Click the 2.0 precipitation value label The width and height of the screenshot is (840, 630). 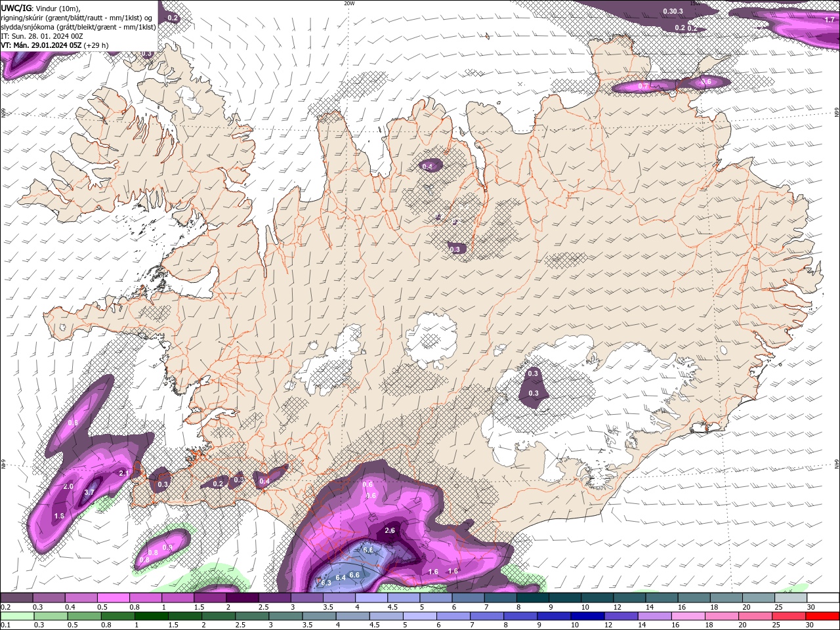click(x=68, y=486)
